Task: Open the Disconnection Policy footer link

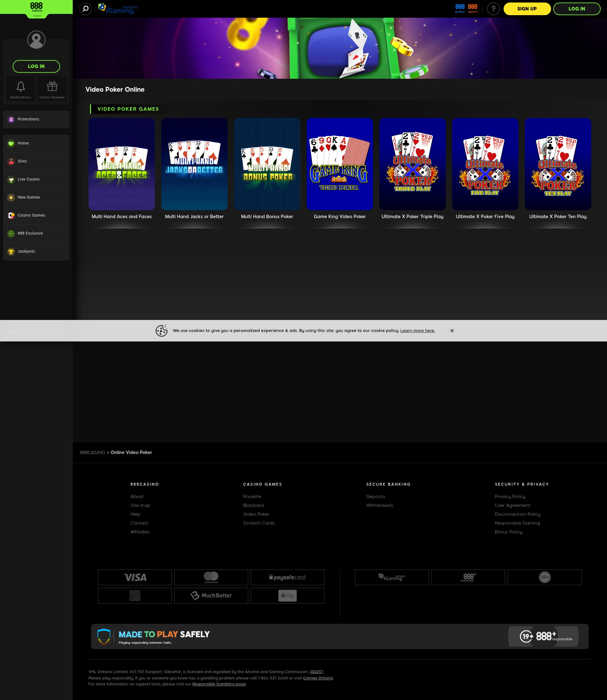Action: pos(518,514)
